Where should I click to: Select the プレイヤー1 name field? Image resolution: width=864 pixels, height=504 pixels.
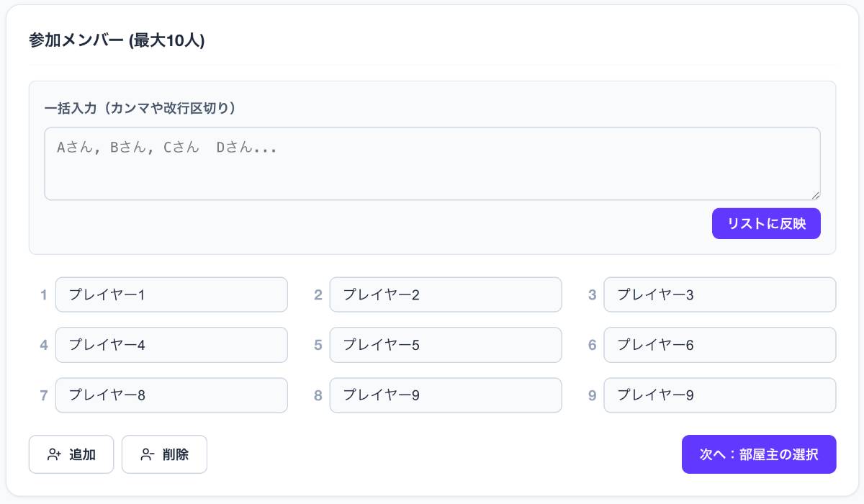(x=171, y=294)
